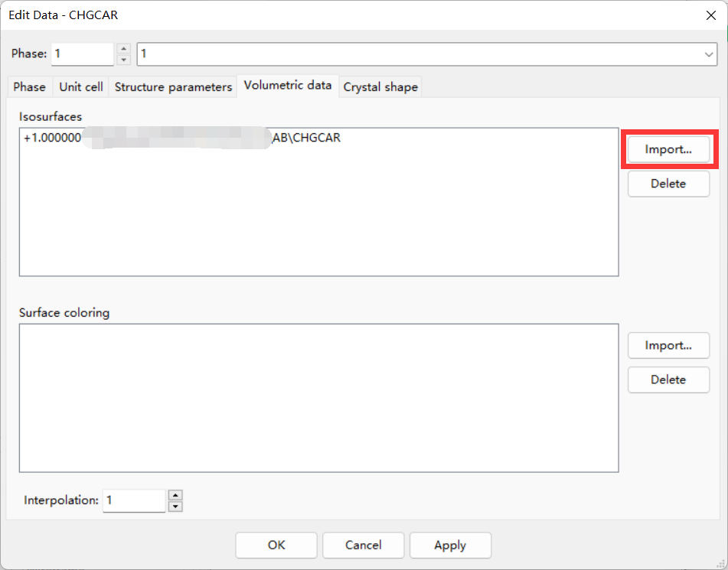Click into the Phase number field
Screen dimensions: 728x570
(82, 54)
